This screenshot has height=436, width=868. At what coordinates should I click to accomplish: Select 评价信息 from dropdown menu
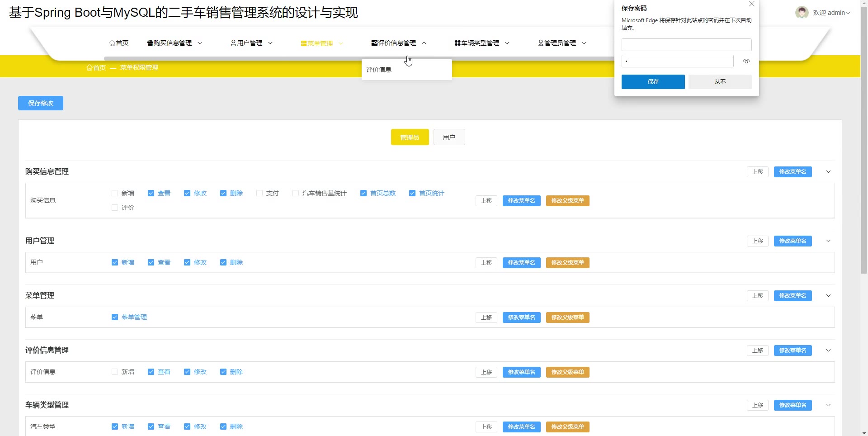tap(379, 70)
